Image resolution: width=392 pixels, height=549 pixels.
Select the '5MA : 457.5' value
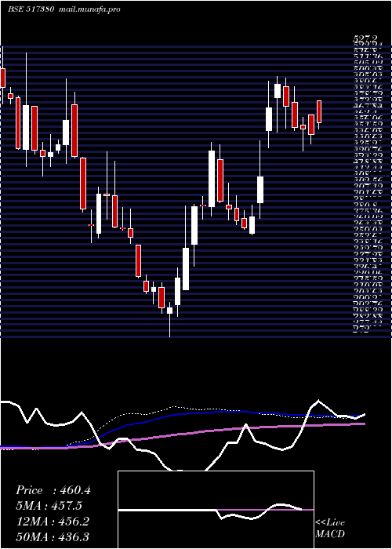[x=50, y=506]
